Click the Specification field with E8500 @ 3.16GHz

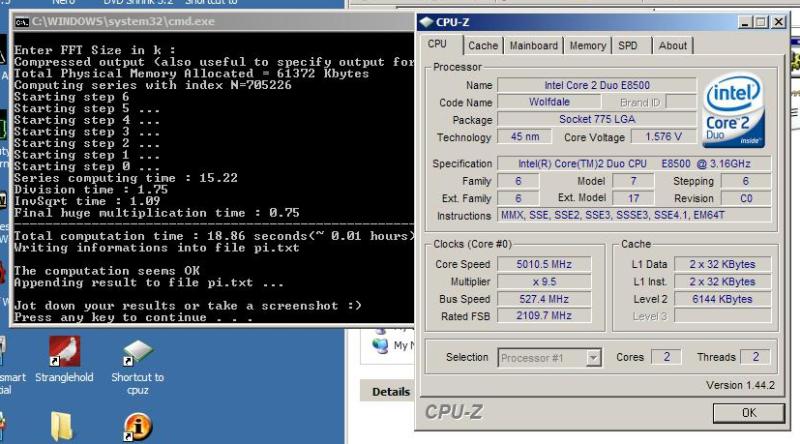[x=634, y=164]
